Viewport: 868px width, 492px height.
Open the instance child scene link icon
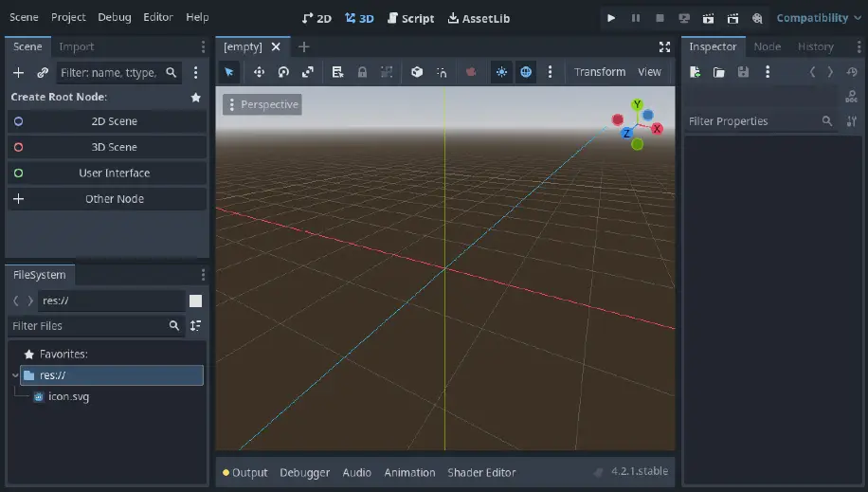click(x=43, y=72)
